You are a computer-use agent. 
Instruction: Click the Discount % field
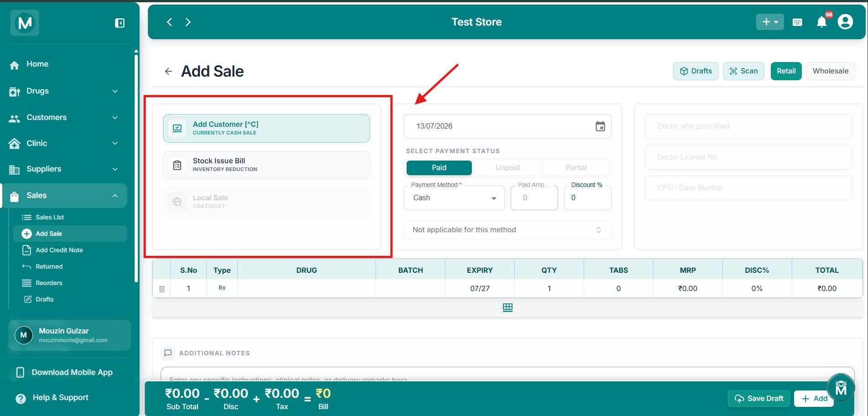(x=588, y=198)
